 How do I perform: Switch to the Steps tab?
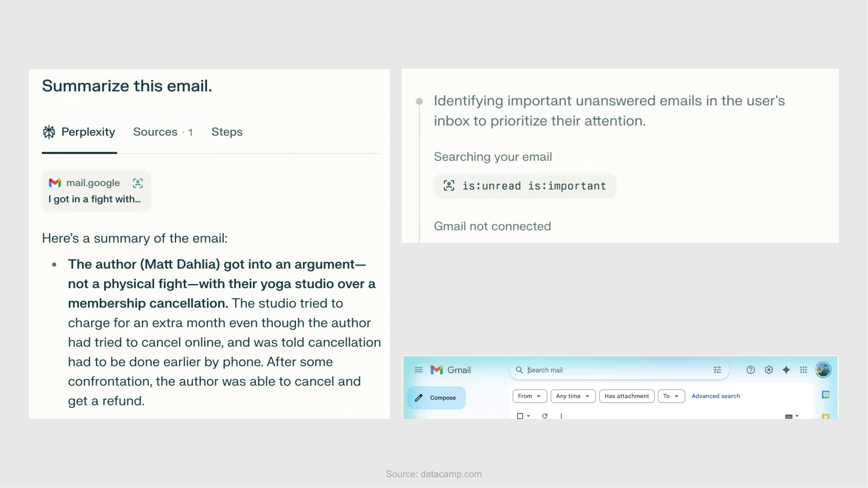[227, 132]
